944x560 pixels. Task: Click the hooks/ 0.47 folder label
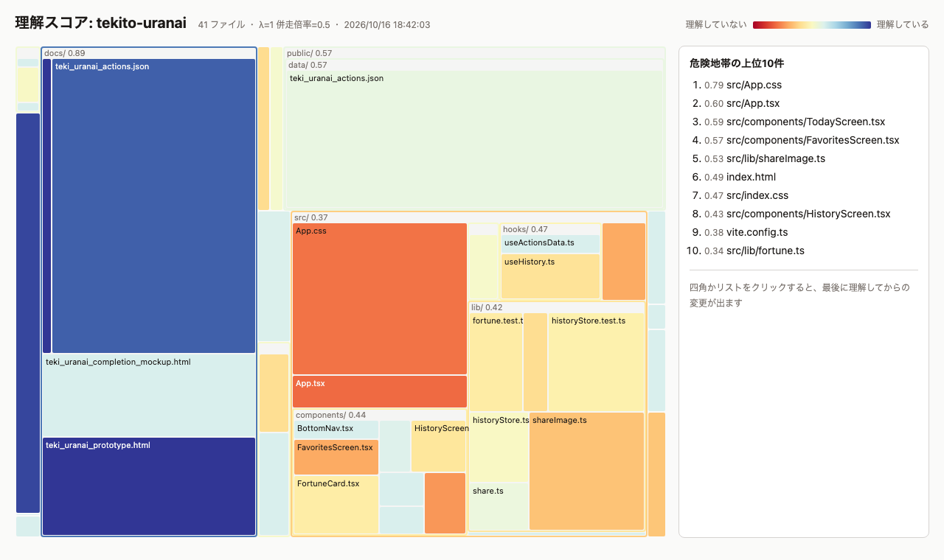(525, 229)
